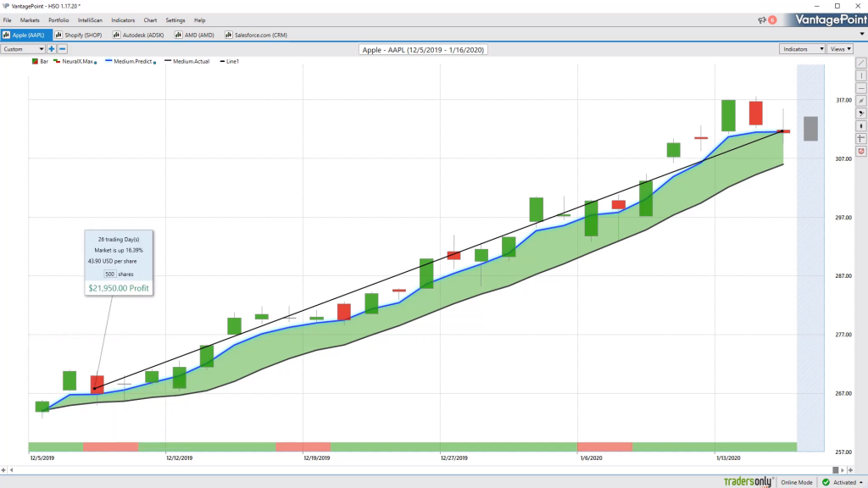Zoom out chart with blue minus button
This screenshot has width=868, height=488.
pyautogui.click(x=63, y=49)
